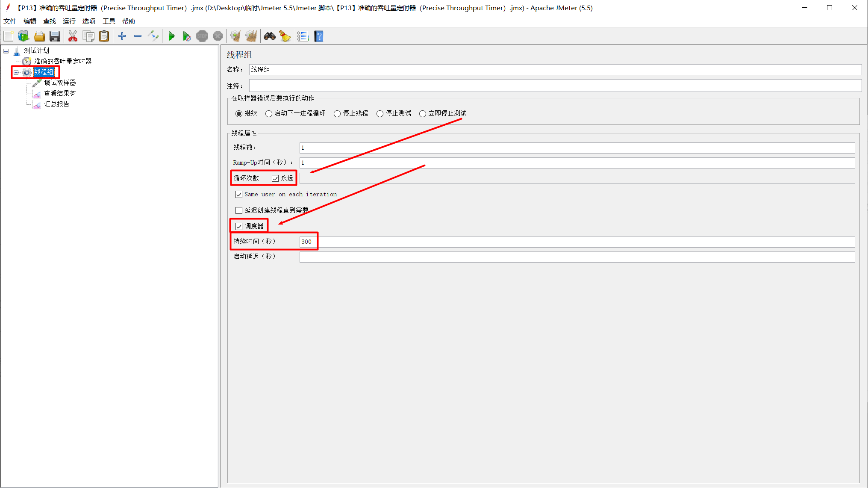Enable 延迟创建线程直到需要 checkbox
Screen dimensions: 868x488
point(239,210)
